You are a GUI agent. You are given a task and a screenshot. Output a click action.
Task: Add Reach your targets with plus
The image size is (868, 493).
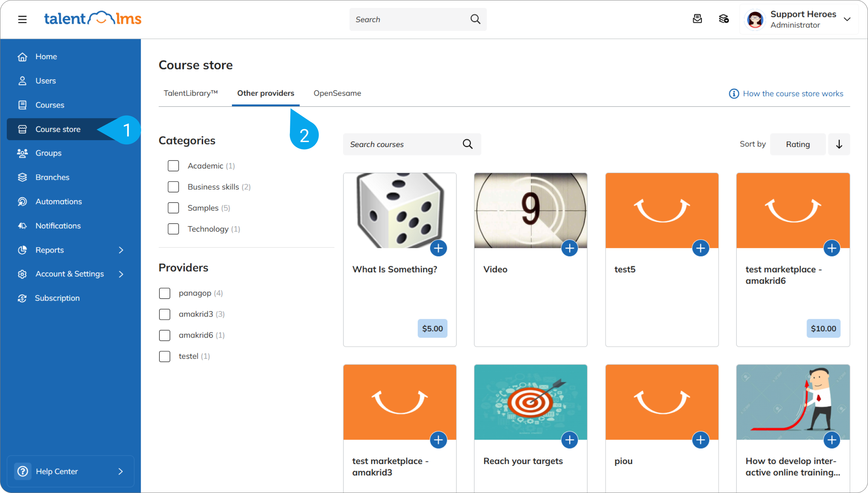(569, 440)
